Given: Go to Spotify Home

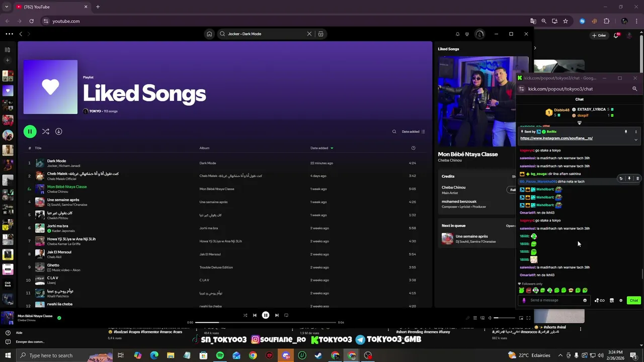Looking at the screenshot, I should point(209,34).
